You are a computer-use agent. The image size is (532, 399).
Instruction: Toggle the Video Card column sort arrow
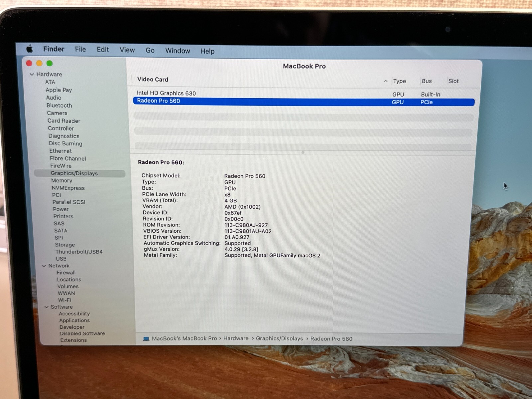coord(386,81)
